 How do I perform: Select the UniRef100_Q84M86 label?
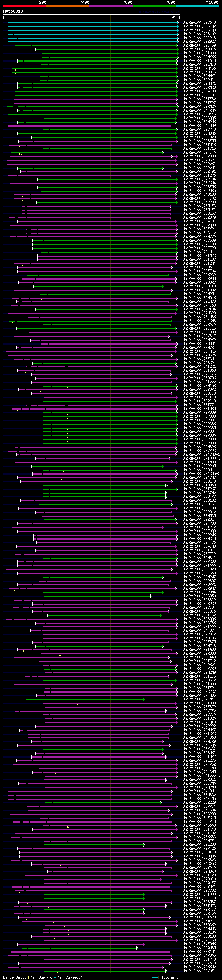[x=199, y=317]
